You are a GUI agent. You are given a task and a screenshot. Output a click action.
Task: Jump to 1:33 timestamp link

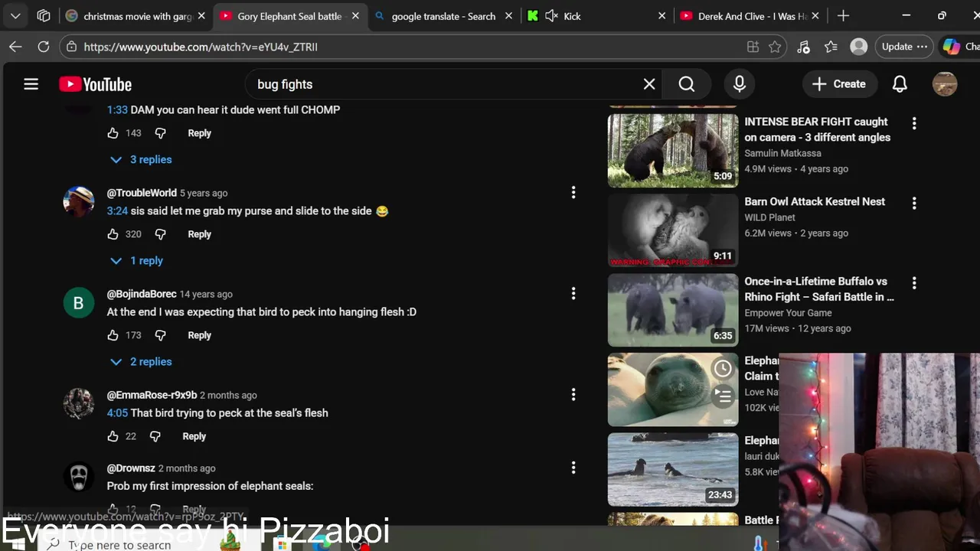(117, 109)
